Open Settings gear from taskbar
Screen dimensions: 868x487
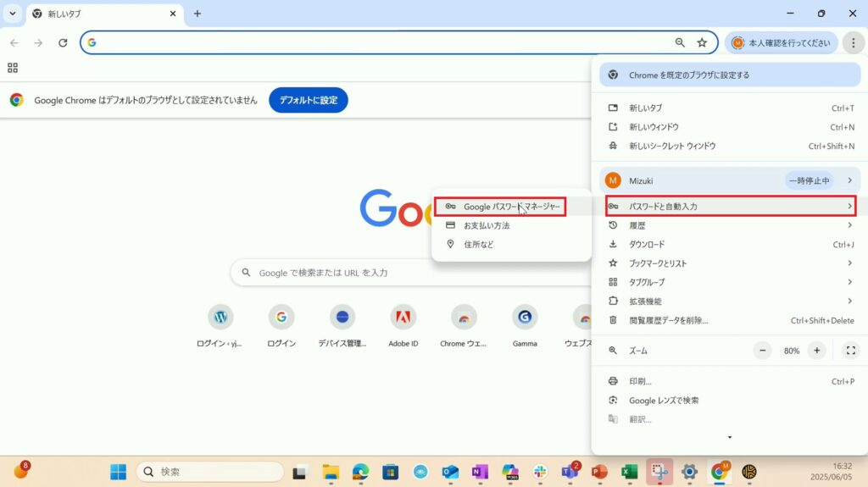[689, 472]
